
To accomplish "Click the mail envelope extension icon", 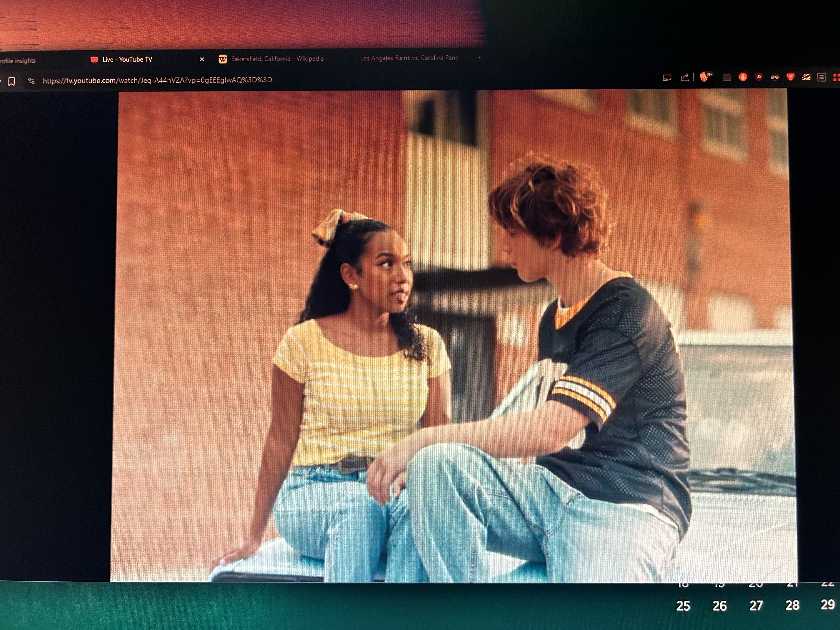I will tap(727, 77).
